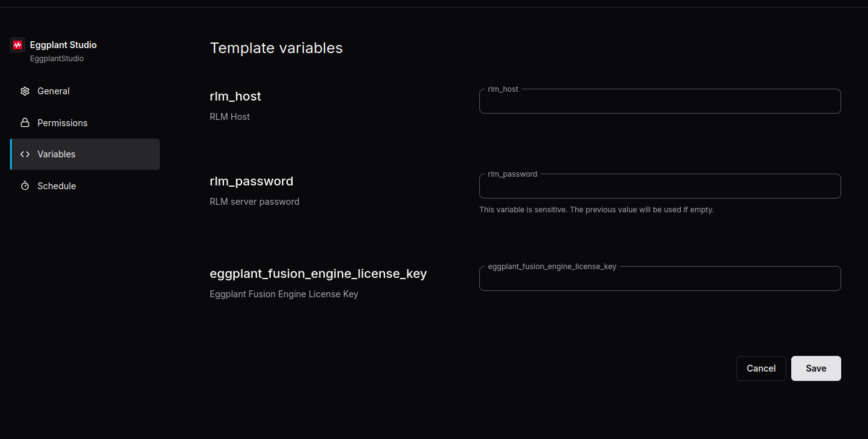Select the red app badge next to EggplantStudio
The height and width of the screenshot is (439, 868).
point(17,44)
